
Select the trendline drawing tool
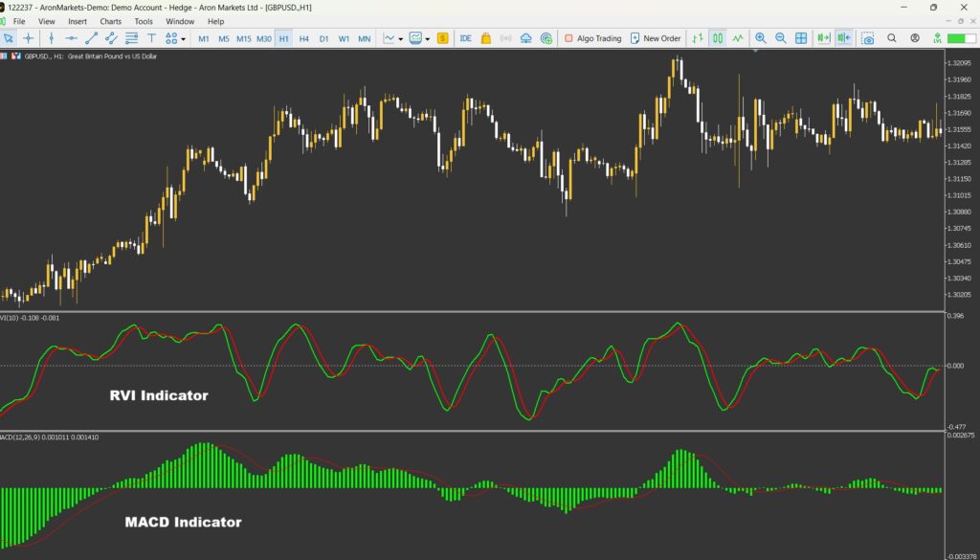(91, 38)
